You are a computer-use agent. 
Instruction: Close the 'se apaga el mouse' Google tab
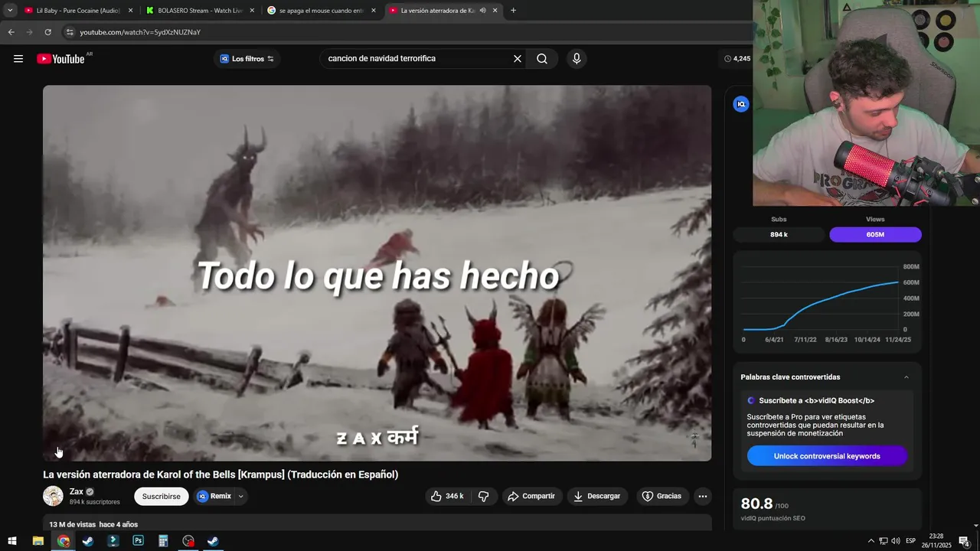(x=374, y=11)
